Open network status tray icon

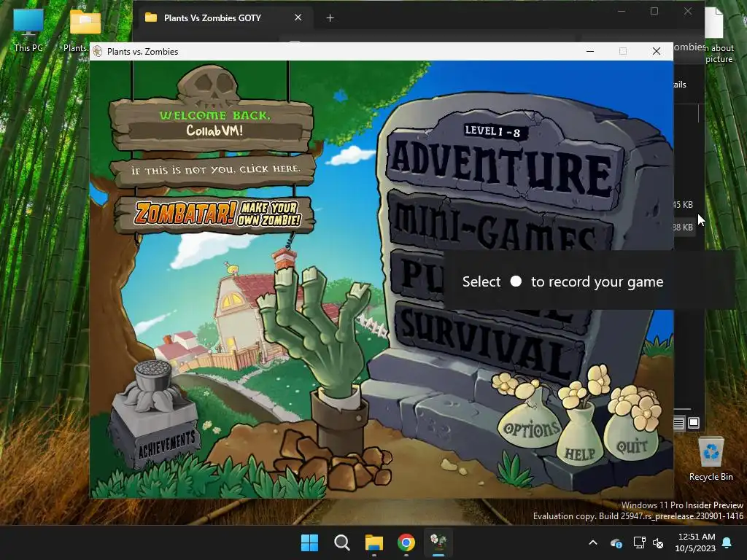click(x=639, y=542)
